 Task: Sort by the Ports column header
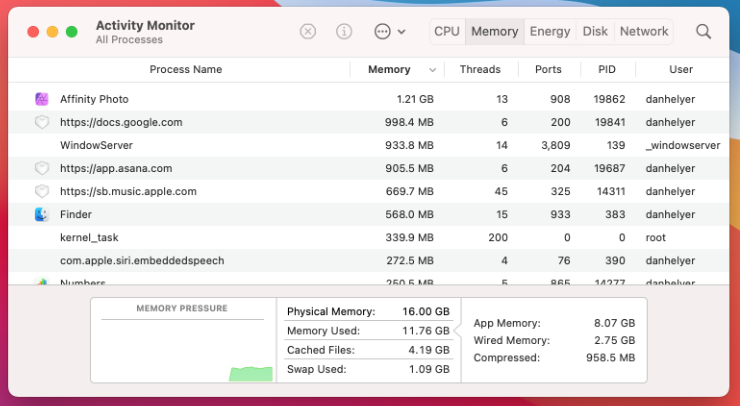click(x=548, y=69)
